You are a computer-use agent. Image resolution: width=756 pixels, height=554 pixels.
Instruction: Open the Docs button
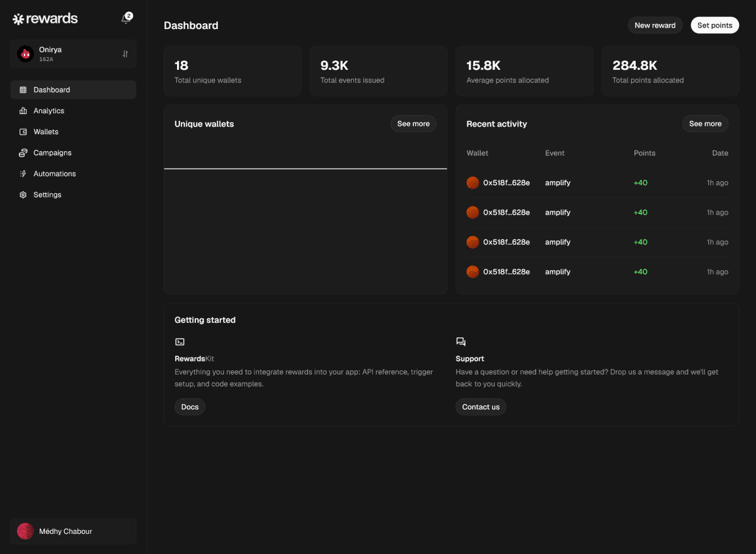[x=190, y=407]
